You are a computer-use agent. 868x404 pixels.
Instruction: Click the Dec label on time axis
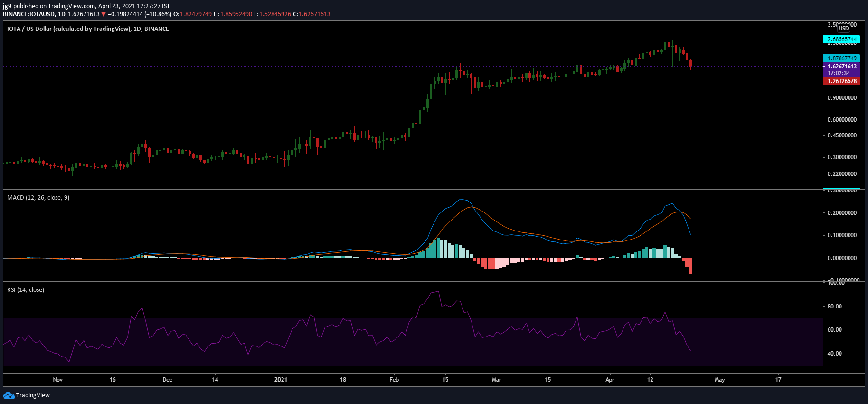tap(167, 379)
